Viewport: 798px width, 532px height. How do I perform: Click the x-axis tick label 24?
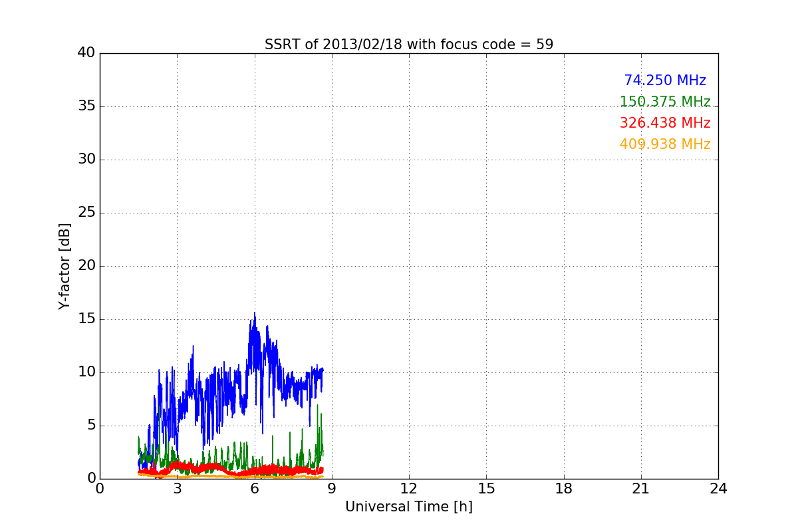(718, 489)
